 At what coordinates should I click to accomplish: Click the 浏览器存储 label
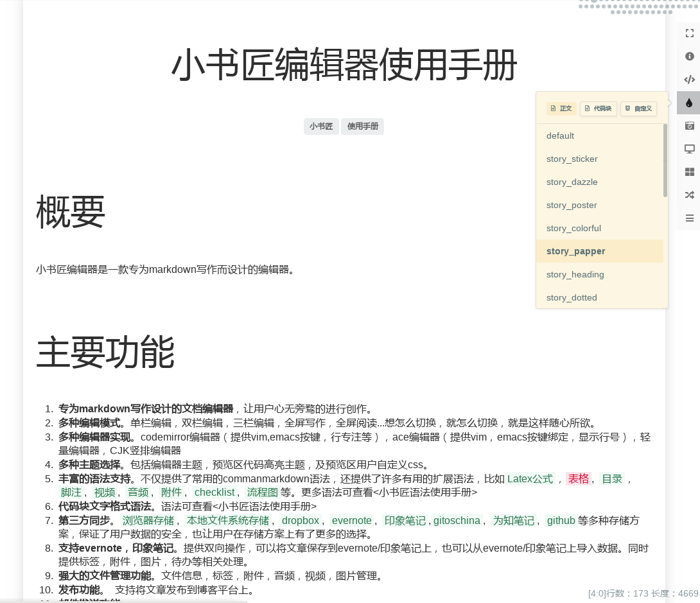tap(148, 520)
